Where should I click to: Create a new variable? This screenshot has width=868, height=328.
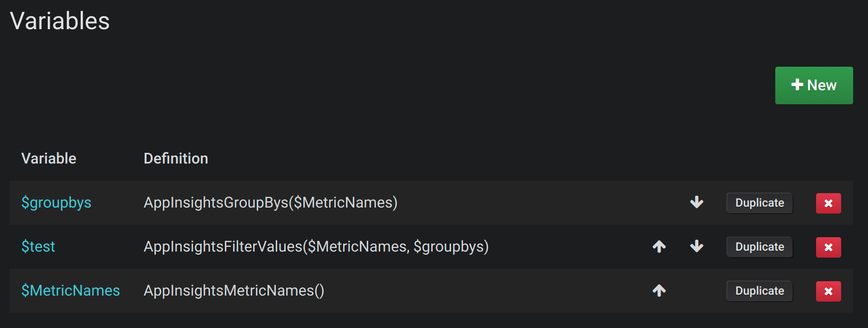(814, 85)
